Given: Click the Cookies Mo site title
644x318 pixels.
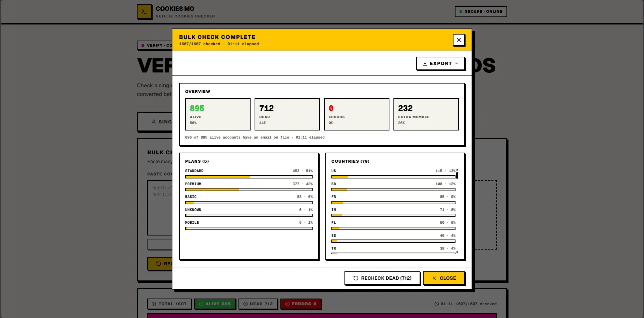Looking at the screenshot, I should [x=175, y=9].
